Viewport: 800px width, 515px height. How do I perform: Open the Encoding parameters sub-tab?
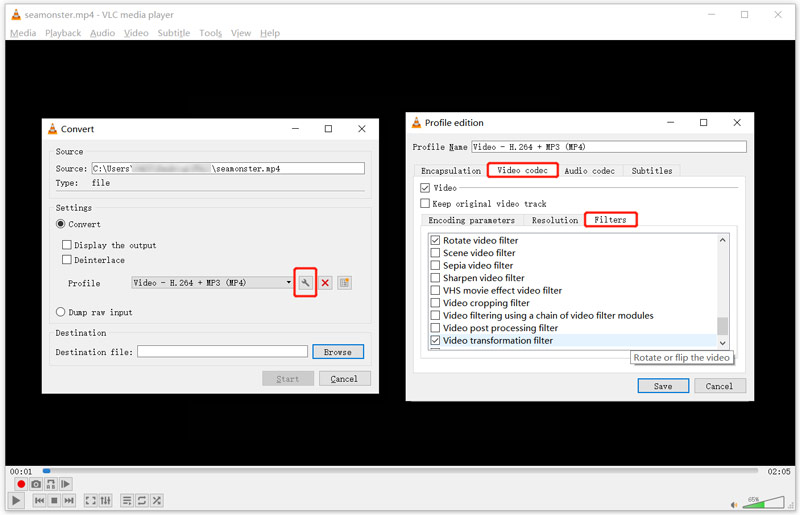[x=471, y=220]
